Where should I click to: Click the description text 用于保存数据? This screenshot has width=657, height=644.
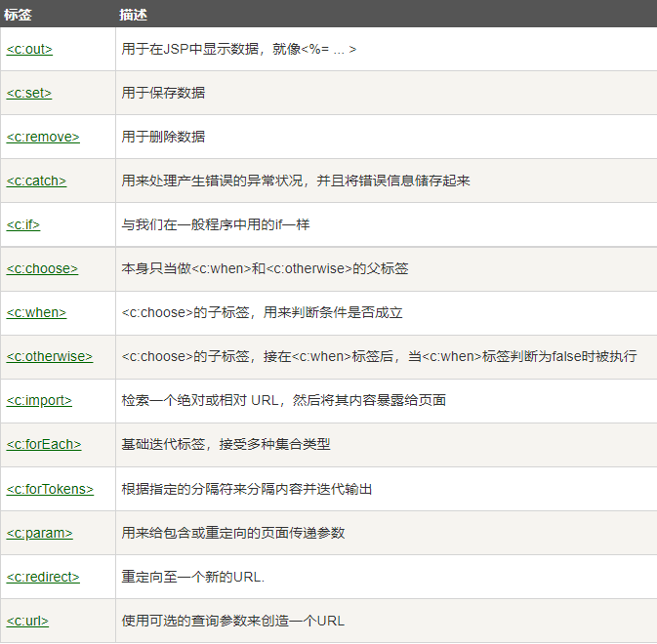163,93
